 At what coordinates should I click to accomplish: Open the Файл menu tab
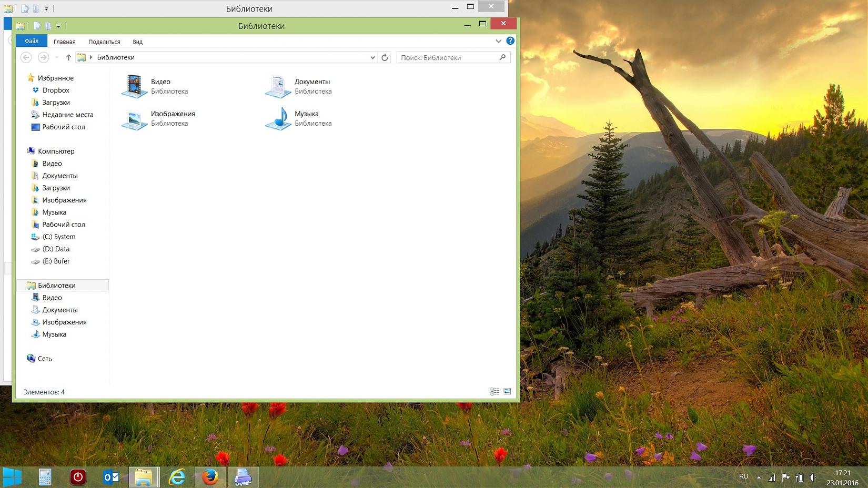32,41
